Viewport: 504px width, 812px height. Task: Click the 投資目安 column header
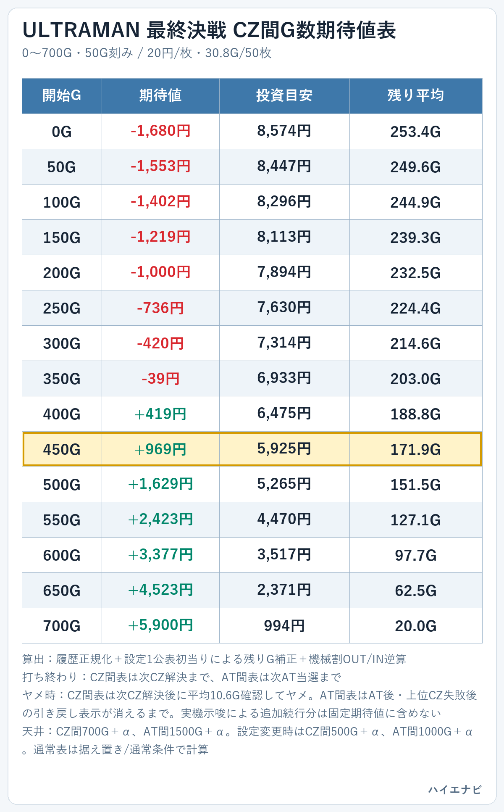point(284,96)
